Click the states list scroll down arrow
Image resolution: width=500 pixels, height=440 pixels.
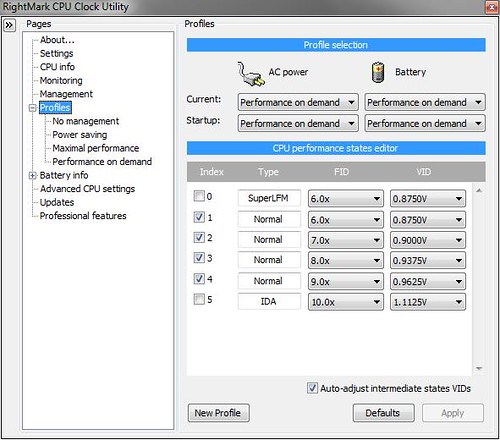pyautogui.click(x=479, y=368)
